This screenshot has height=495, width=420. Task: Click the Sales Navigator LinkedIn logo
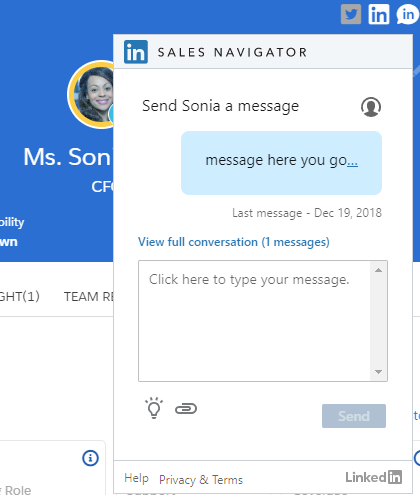coord(136,52)
